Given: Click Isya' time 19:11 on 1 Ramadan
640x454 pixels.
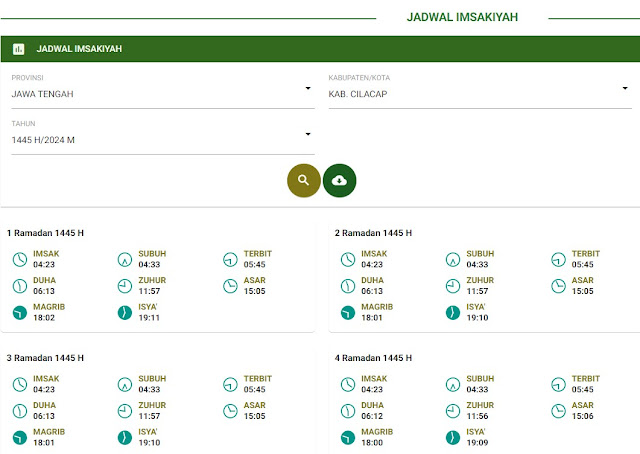Looking at the screenshot, I should tap(149, 318).
